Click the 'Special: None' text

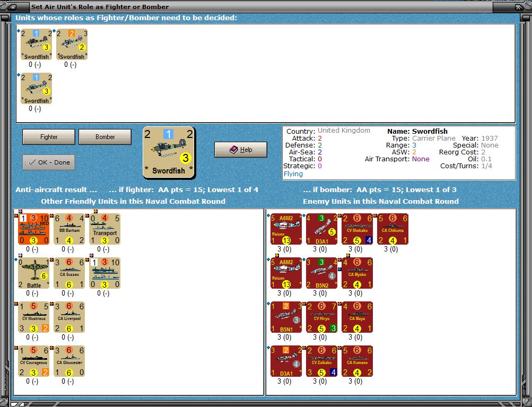(x=476, y=145)
